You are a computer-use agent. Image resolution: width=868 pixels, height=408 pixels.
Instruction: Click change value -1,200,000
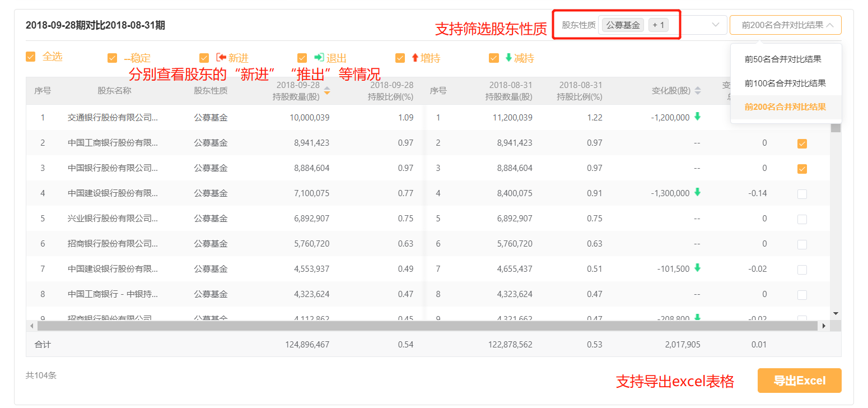point(670,118)
